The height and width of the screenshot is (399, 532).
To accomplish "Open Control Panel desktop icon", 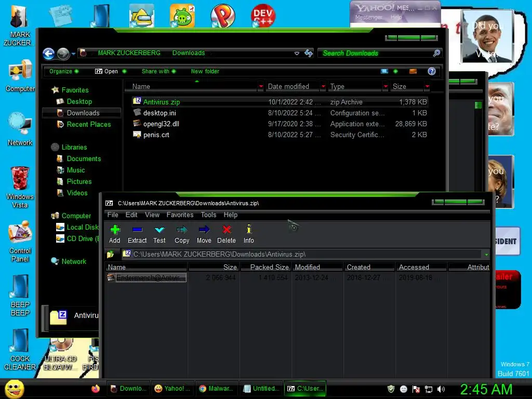I will tap(20, 241).
